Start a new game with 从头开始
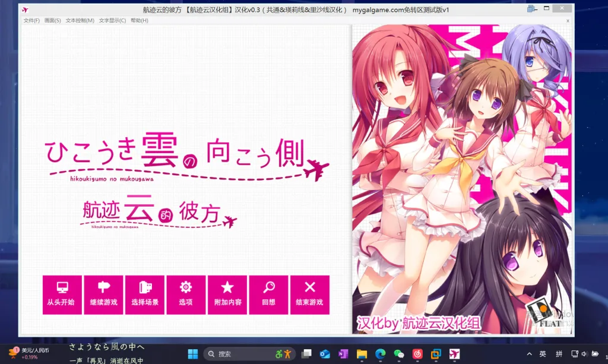This screenshot has height=364, width=608. click(x=61, y=295)
